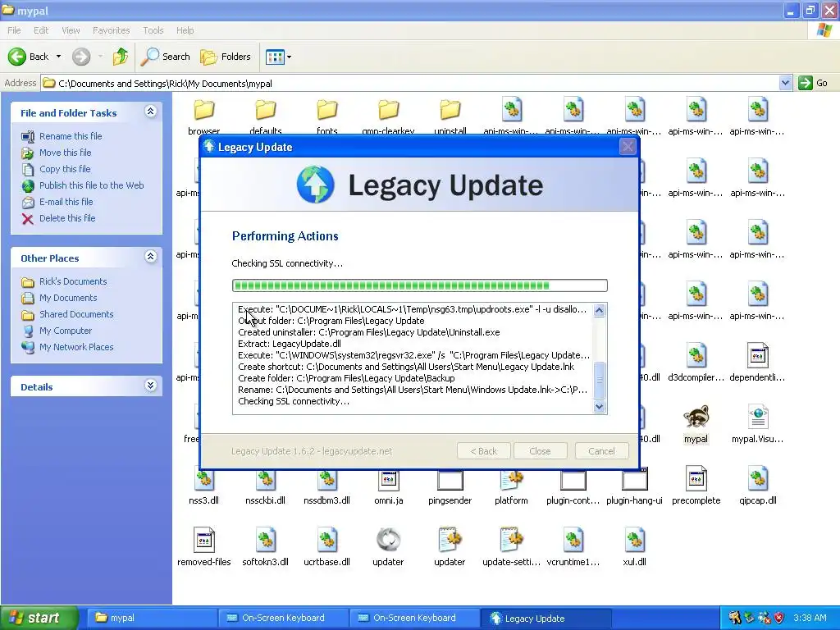This screenshot has height=630, width=840.
Task: Select the softokn3.dll file
Action: click(x=265, y=547)
